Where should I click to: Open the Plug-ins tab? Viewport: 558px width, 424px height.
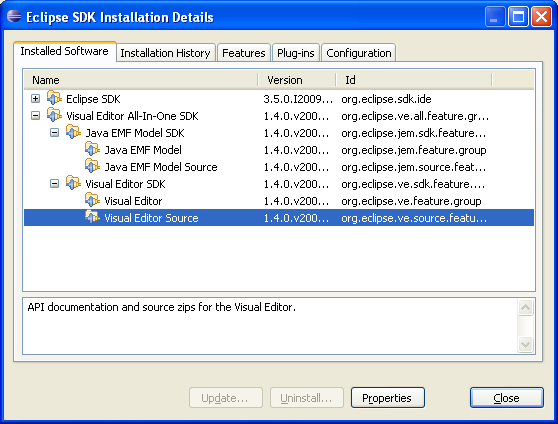click(x=296, y=53)
